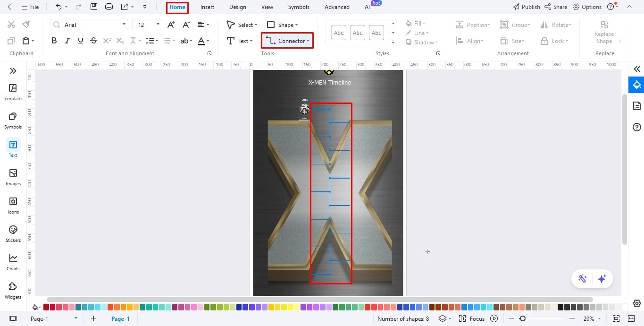Open the AI tab

(x=367, y=7)
